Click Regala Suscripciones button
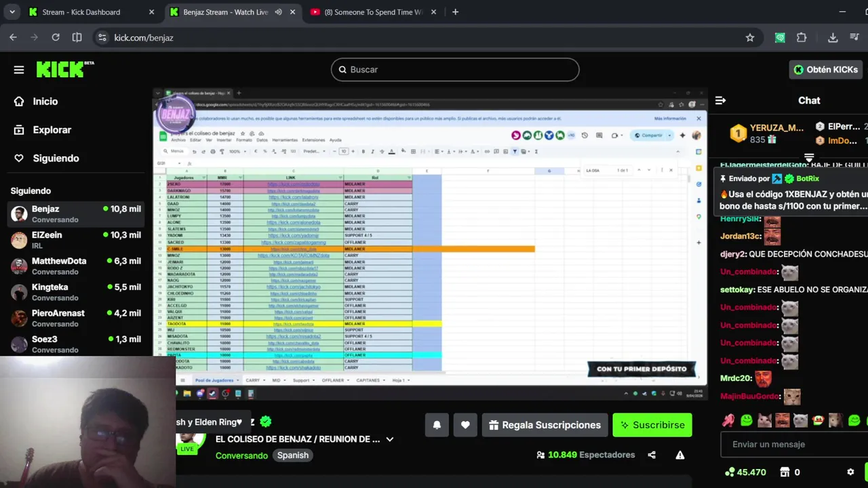 click(545, 425)
